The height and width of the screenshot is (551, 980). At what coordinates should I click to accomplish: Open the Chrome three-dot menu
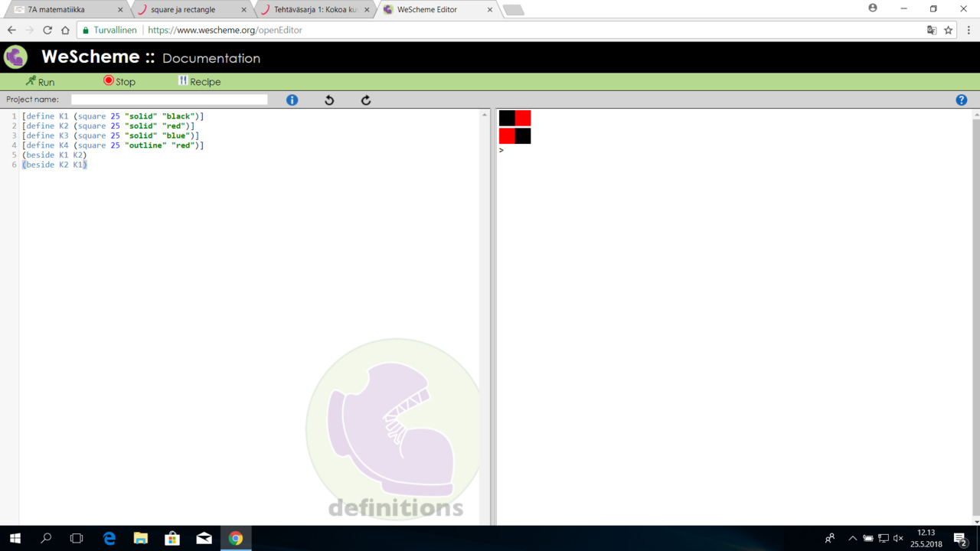pyautogui.click(x=969, y=30)
